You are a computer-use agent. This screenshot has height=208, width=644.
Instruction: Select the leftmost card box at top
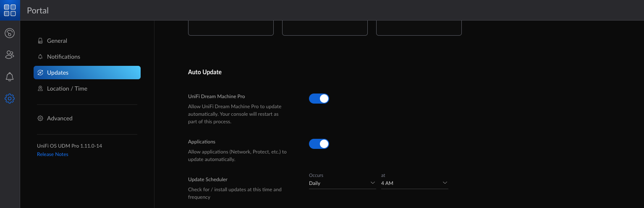231,28
